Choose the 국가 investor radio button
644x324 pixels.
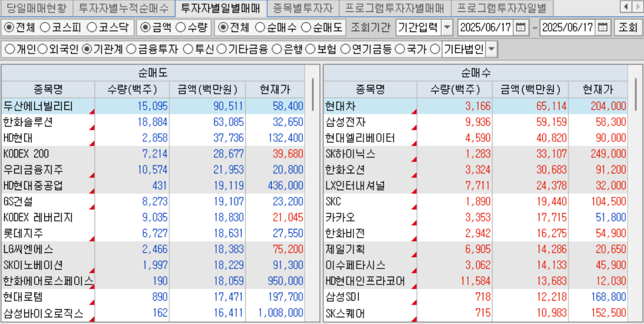click(400, 50)
